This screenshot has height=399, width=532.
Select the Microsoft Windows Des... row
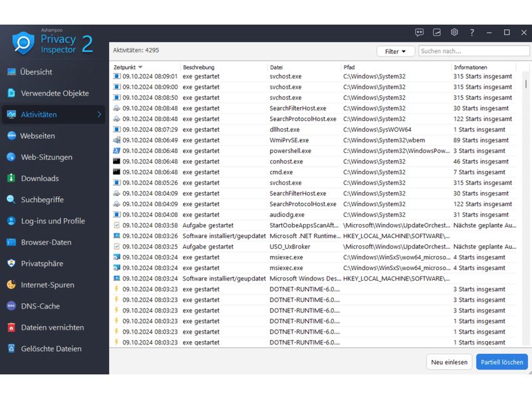315,279
